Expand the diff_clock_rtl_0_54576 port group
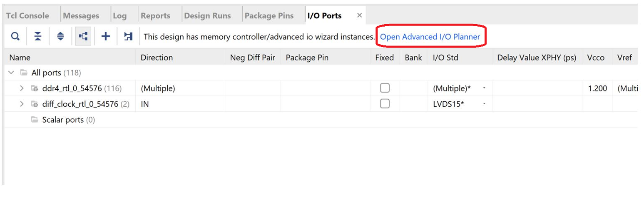The height and width of the screenshot is (204, 644). tap(22, 104)
